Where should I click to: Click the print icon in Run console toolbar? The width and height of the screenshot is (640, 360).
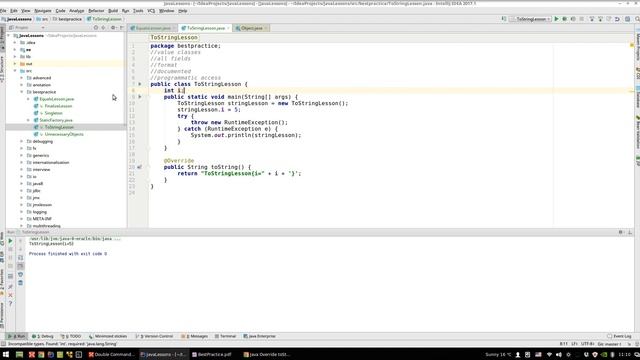click(x=20, y=275)
